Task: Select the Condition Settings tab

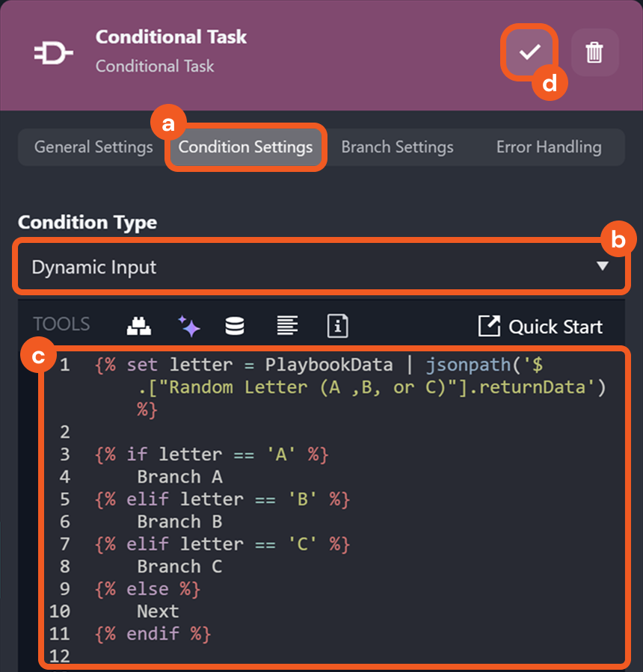Action: [x=245, y=147]
